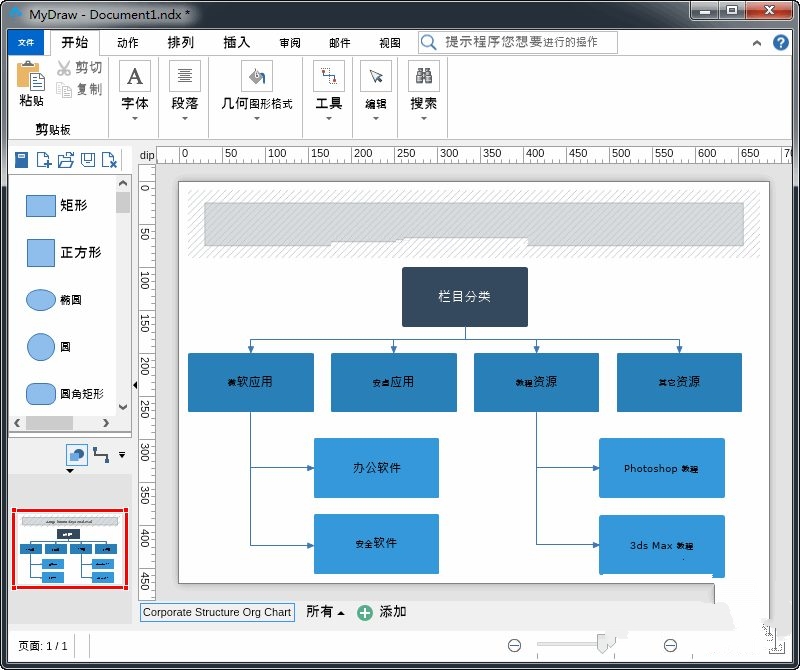Select the 椭圆 Ellipse shape
The width and height of the screenshot is (800, 670).
pos(54,300)
